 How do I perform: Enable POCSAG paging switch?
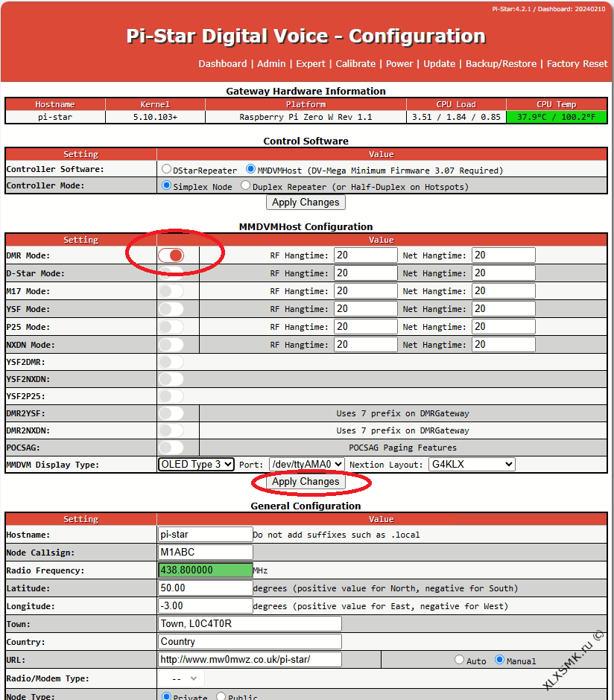[171, 448]
